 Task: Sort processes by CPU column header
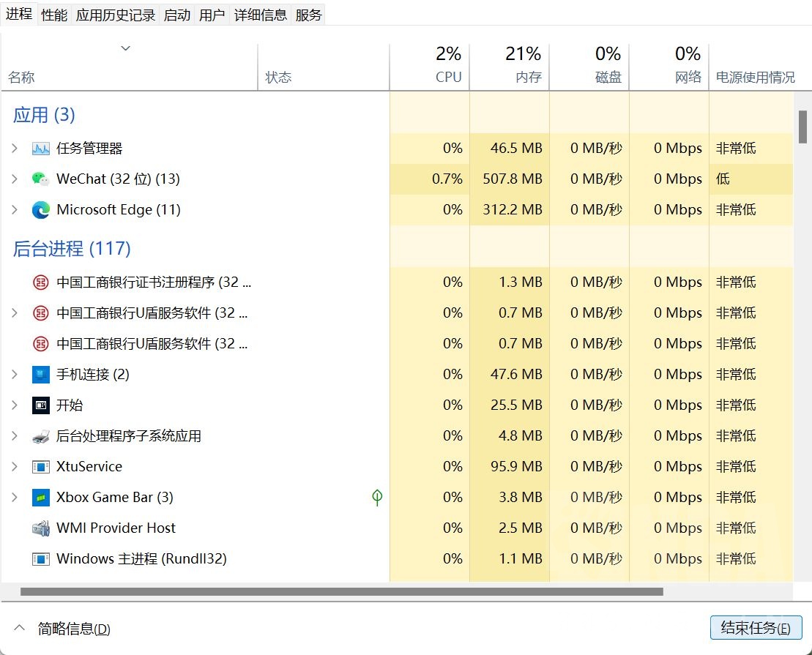tap(430, 67)
